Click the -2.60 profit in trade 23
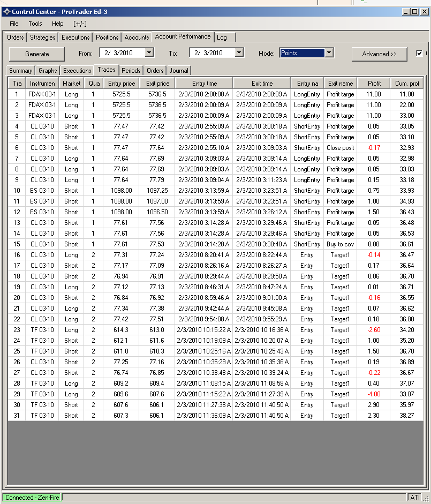The image size is (431, 504). [374, 330]
